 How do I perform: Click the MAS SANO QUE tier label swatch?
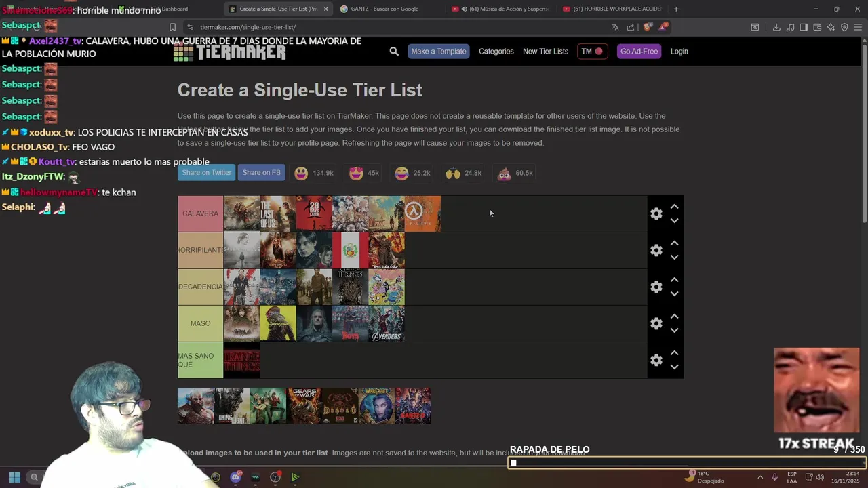(200, 360)
